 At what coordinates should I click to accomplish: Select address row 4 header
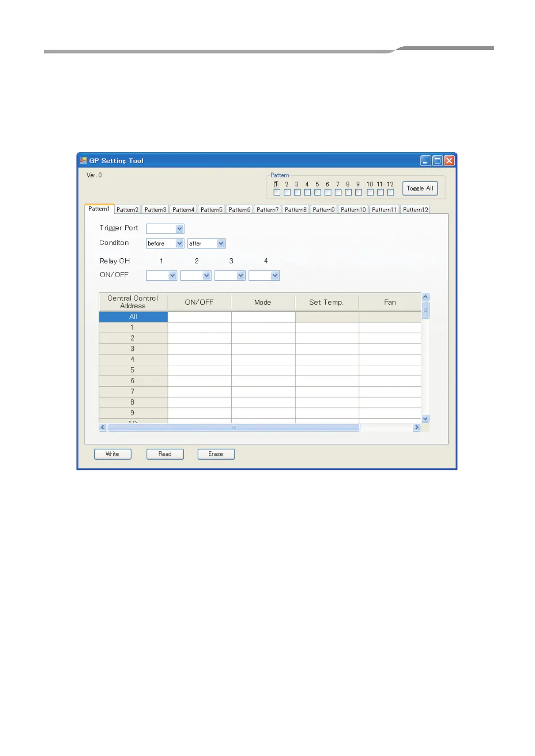[x=133, y=359]
